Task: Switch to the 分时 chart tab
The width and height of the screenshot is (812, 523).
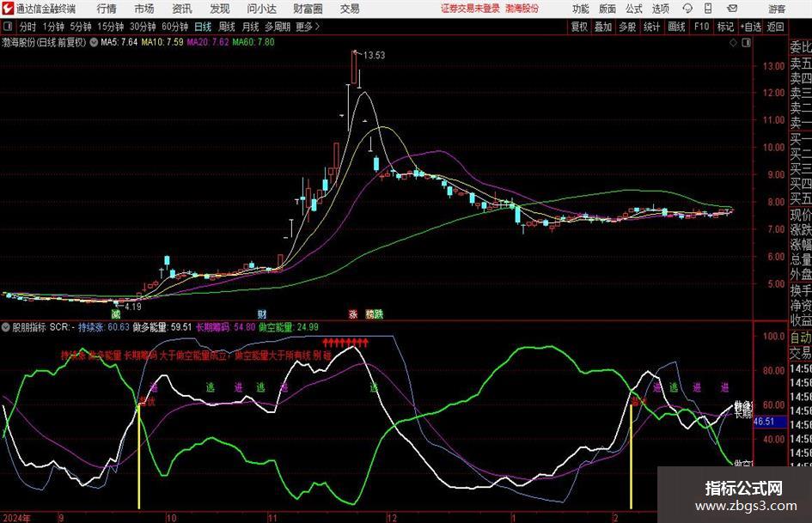Action: click(x=28, y=27)
